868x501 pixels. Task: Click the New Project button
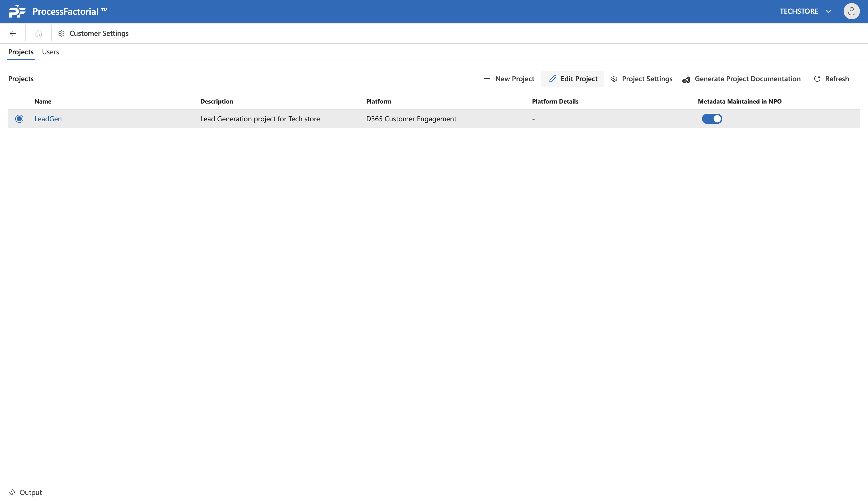click(x=509, y=79)
